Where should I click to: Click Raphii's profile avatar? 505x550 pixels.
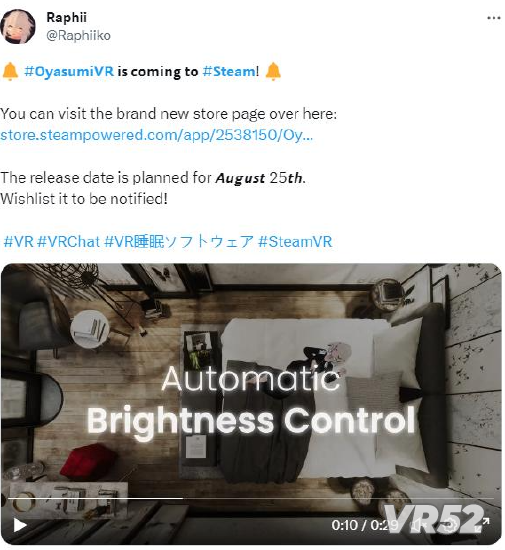point(18,27)
